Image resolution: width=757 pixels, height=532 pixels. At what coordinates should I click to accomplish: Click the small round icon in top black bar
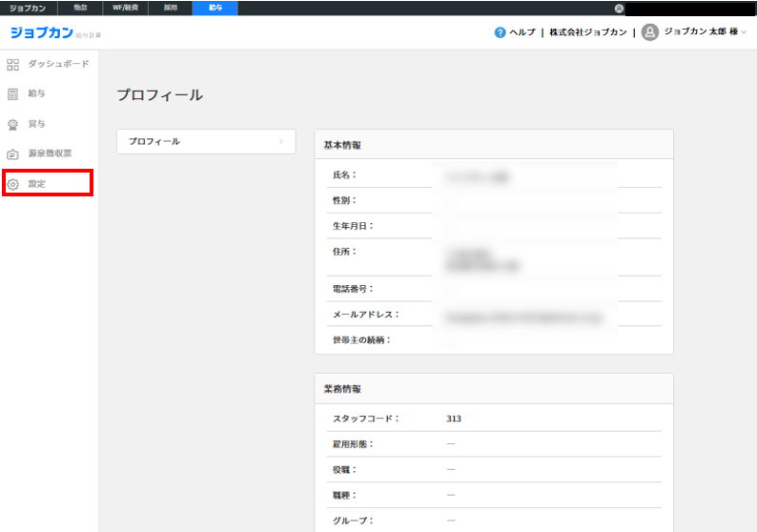619,9
